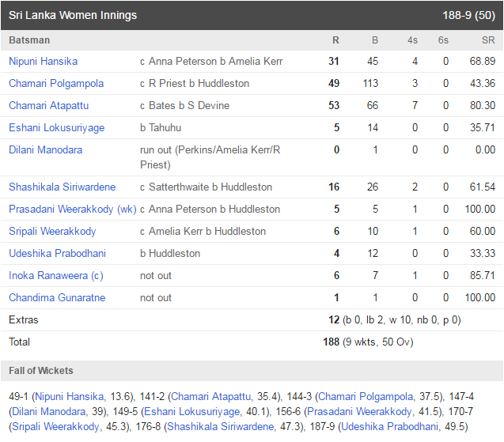Open Nipuni Hansika link in Fall of Wickets

point(70,397)
